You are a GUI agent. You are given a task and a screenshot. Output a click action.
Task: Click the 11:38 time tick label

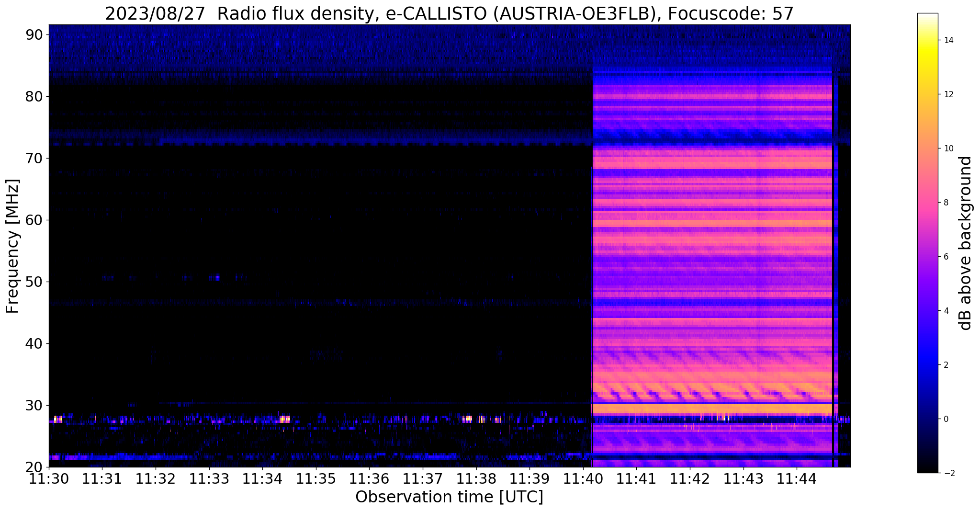(476, 478)
